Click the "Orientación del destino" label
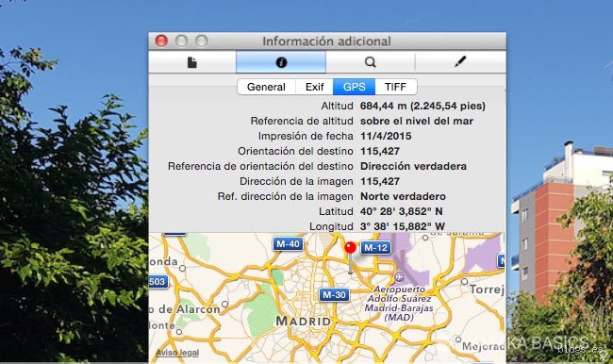 point(295,151)
